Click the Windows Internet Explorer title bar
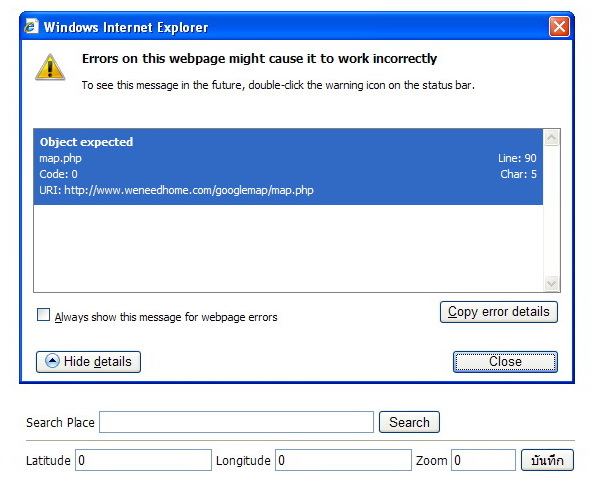 (294, 27)
